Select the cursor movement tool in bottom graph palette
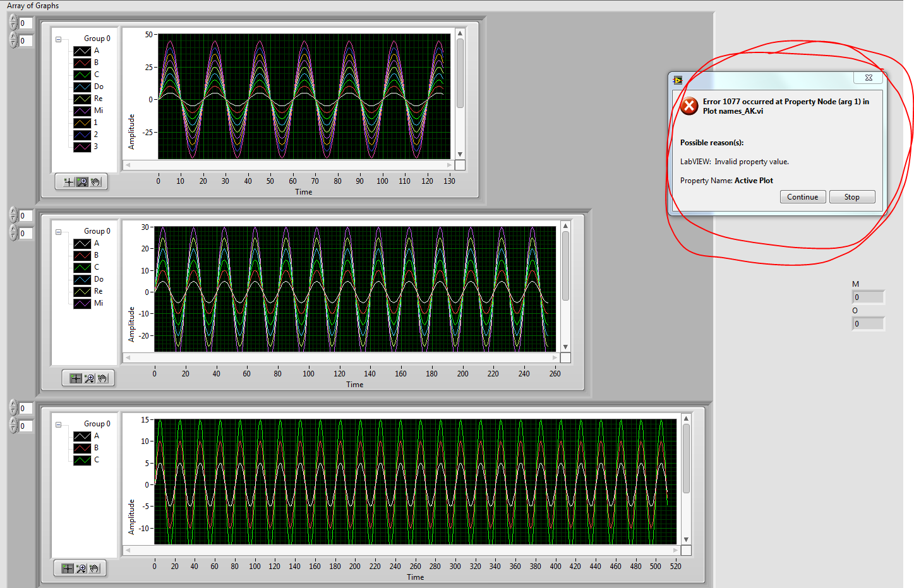The width and height of the screenshot is (914, 588). 68,568
